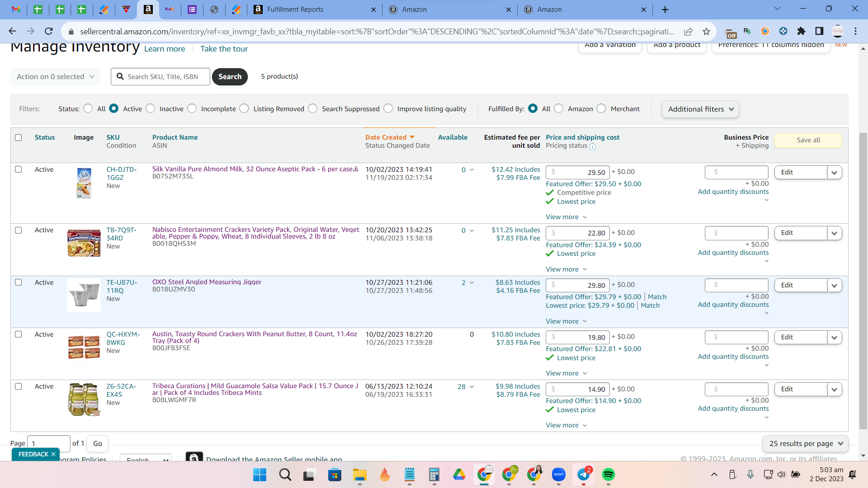Toggle the Chrome side panel
This screenshot has width=868, height=488.
pyautogui.click(x=819, y=31)
